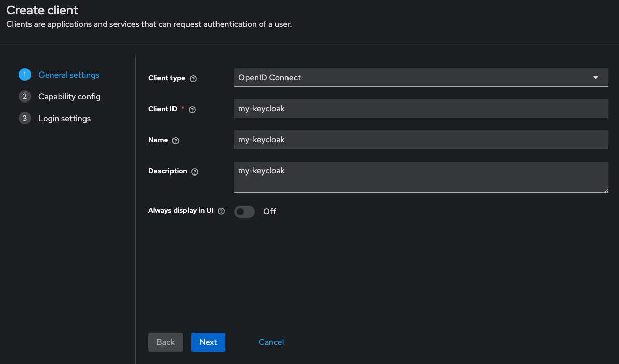The height and width of the screenshot is (364, 619).
Task: Open help icon next to Client type
Action: coord(193,79)
